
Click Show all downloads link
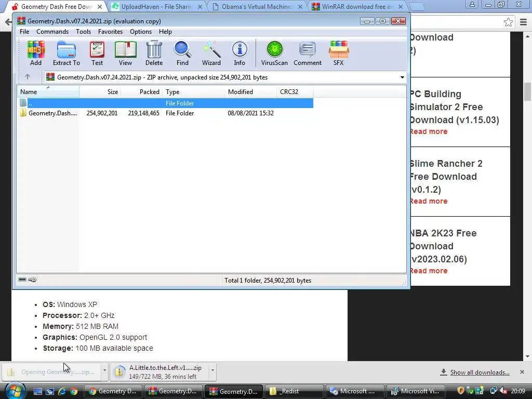[x=480, y=372]
